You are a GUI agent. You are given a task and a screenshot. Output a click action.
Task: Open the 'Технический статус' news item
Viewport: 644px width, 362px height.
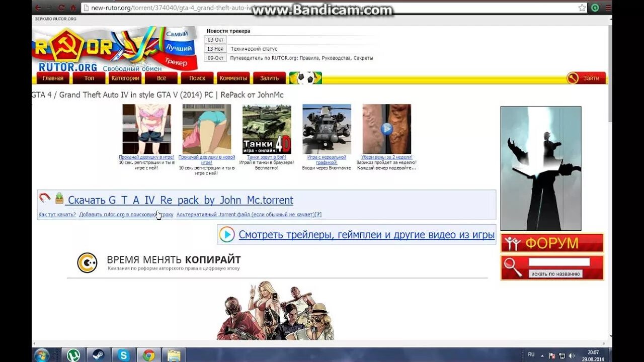[254, 49]
